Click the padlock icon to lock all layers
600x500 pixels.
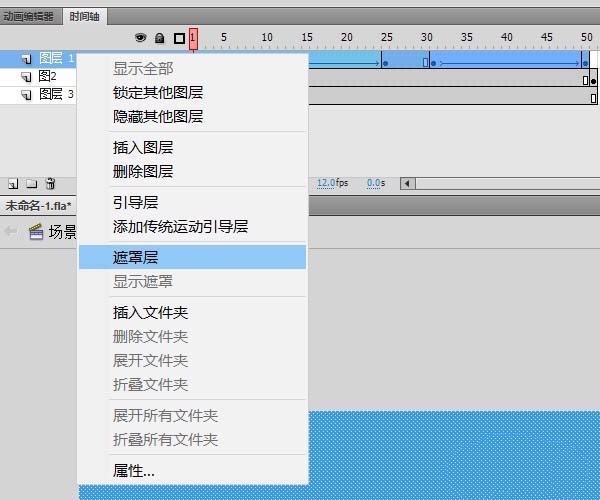(160, 38)
